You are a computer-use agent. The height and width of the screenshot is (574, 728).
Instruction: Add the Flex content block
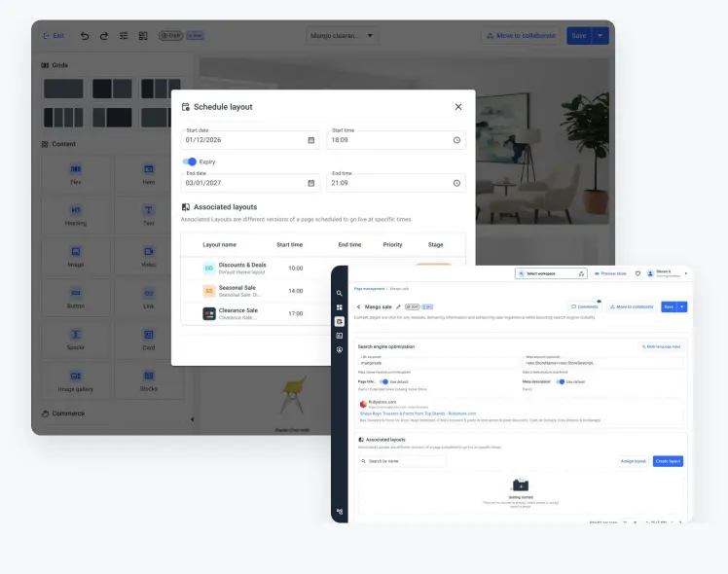click(x=76, y=174)
